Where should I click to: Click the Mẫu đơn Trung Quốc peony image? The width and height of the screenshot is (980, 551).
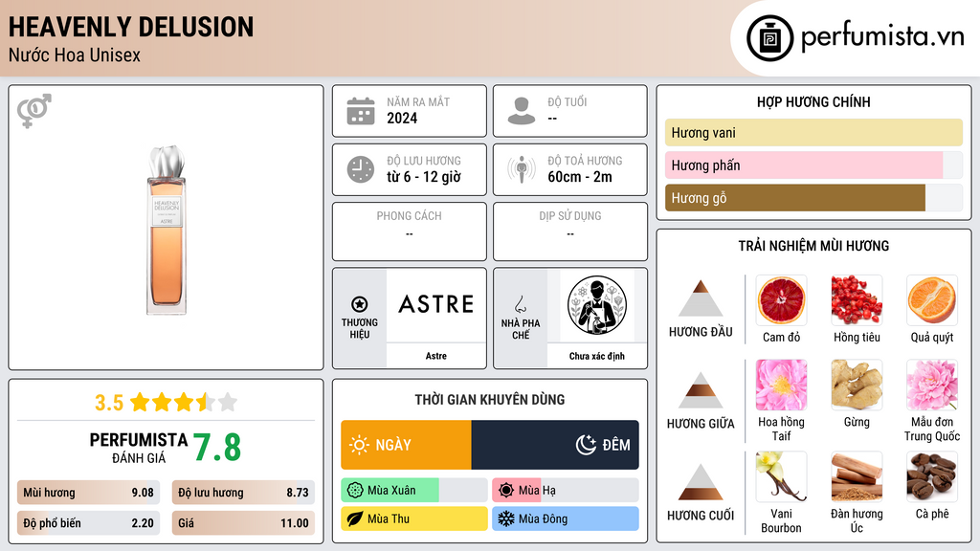point(932,385)
